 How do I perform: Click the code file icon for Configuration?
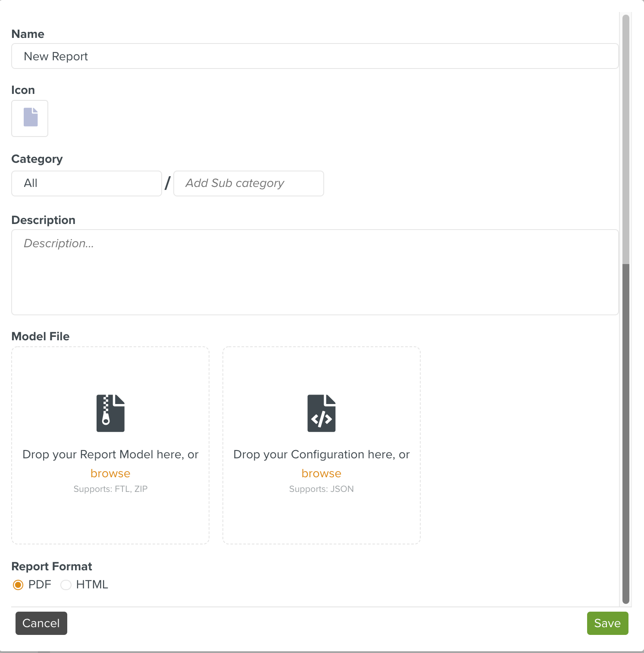tap(321, 413)
